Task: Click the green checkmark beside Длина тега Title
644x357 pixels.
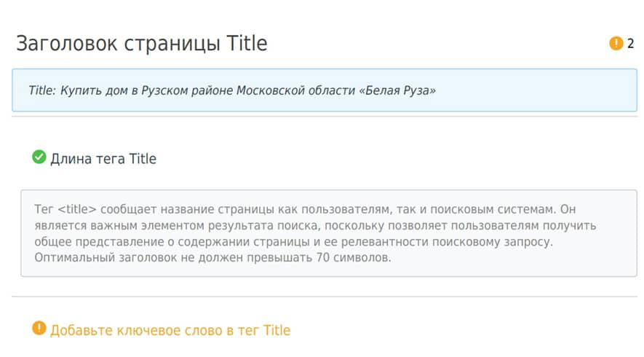Action: (x=39, y=157)
